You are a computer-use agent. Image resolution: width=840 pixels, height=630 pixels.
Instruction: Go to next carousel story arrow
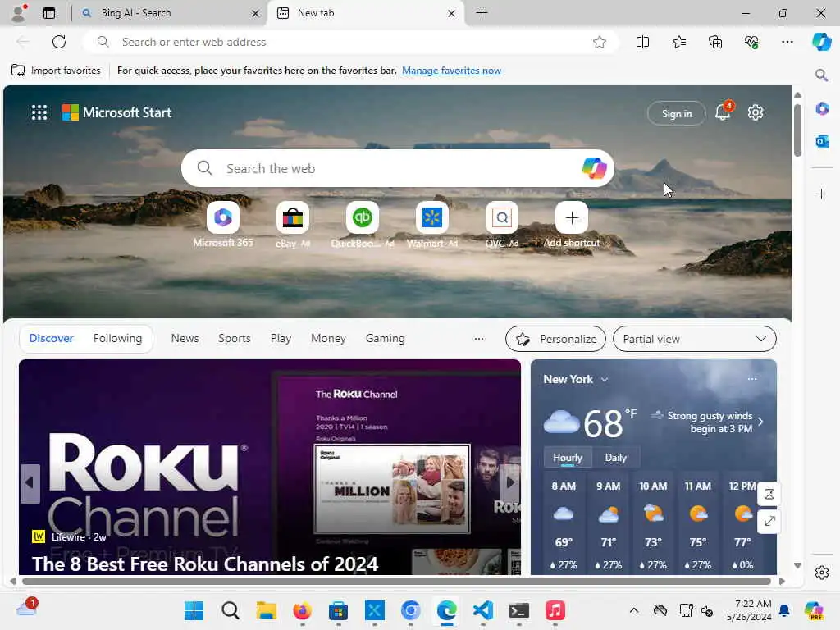click(510, 483)
